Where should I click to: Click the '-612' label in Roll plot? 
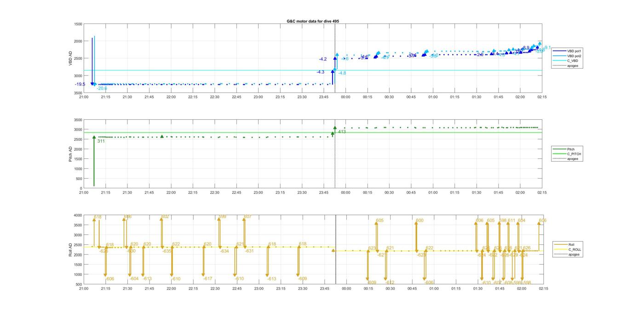click(x=390, y=283)
